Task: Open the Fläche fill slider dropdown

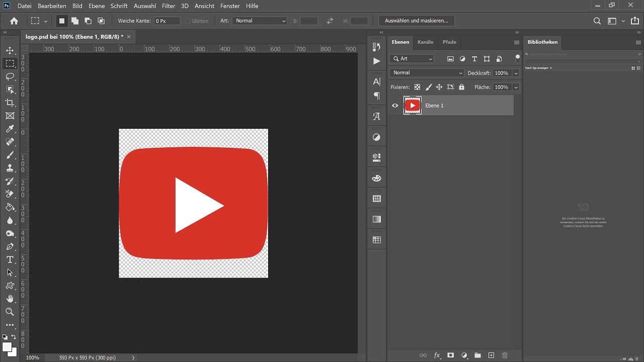Action: [x=516, y=87]
